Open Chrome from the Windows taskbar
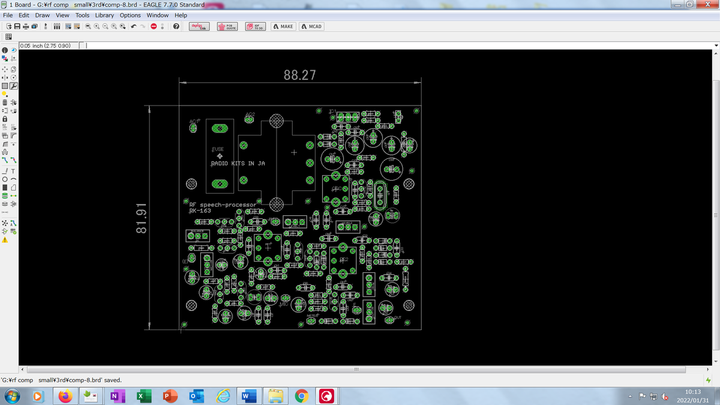This screenshot has height=405, width=720. pyautogui.click(x=301, y=395)
